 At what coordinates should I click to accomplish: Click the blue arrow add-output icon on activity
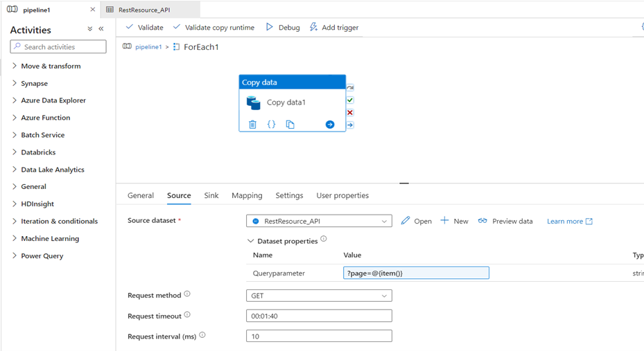tap(330, 125)
